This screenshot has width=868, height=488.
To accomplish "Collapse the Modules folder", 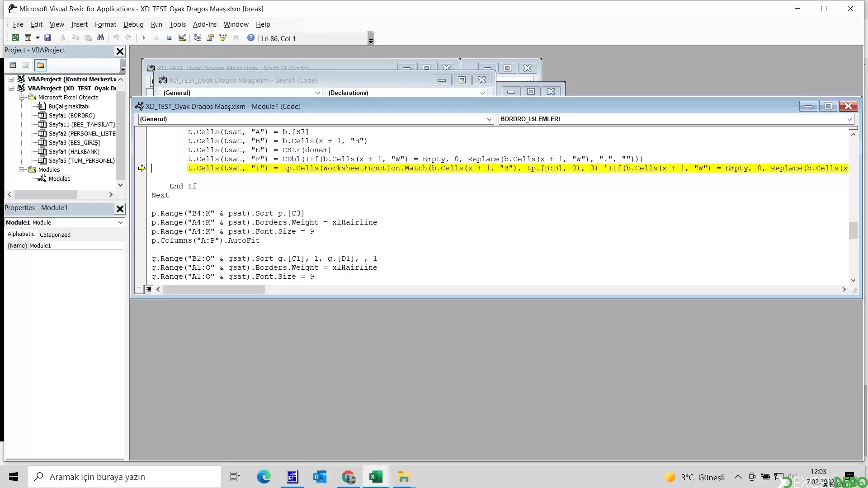I will click(x=21, y=169).
